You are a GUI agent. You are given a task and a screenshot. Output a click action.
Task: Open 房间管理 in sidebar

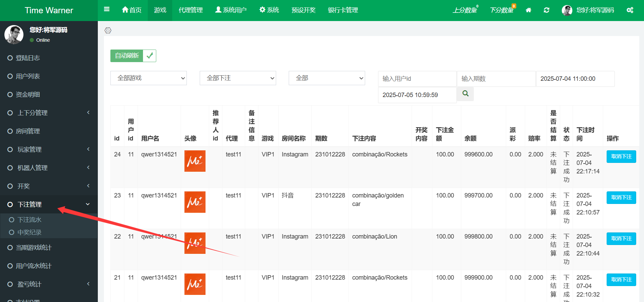[x=49, y=131]
